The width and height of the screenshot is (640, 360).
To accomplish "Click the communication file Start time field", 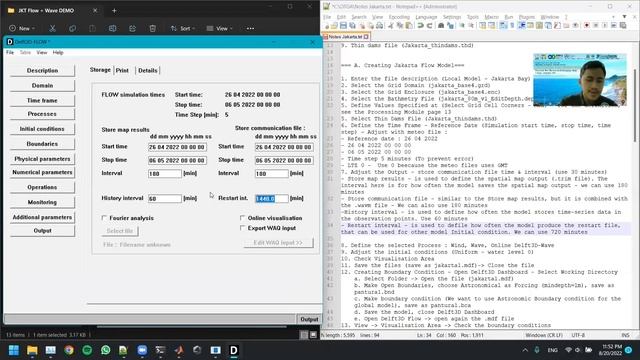I will [284, 147].
